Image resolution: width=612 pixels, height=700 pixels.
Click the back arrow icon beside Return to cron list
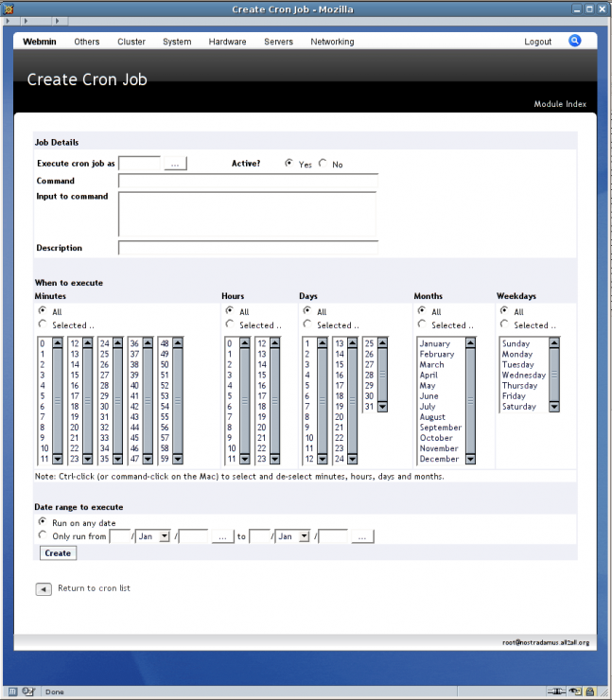[x=44, y=589]
